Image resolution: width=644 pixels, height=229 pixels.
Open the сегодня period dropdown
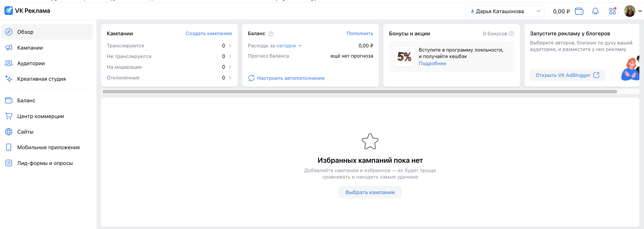pos(289,46)
